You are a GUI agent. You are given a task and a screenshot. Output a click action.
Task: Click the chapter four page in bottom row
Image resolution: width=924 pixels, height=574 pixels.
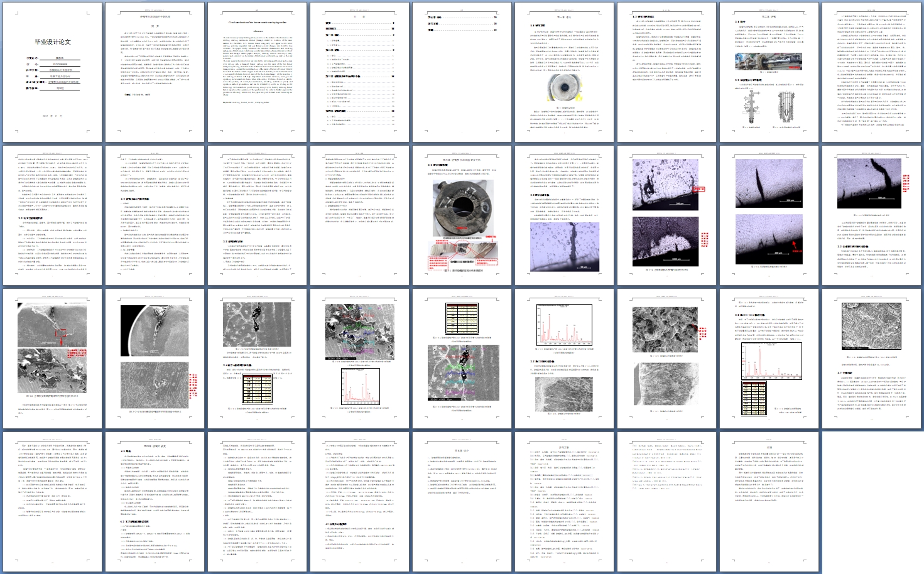click(x=155, y=501)
